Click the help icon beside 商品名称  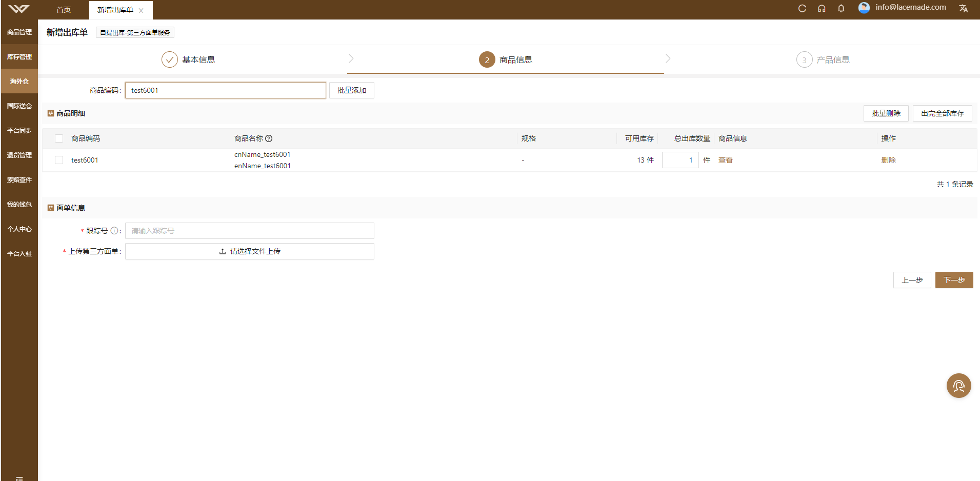pyautogui.click(x=269, y=138)
